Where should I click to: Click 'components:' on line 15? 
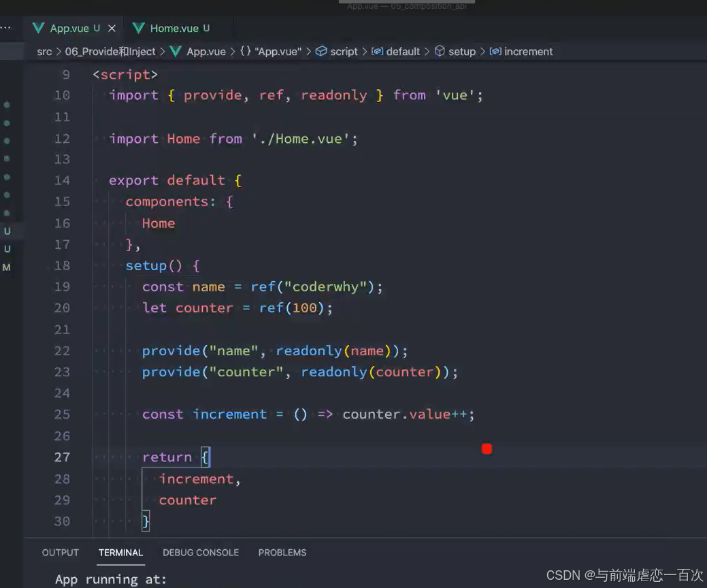pyautogui.click(x=170, y=201)
